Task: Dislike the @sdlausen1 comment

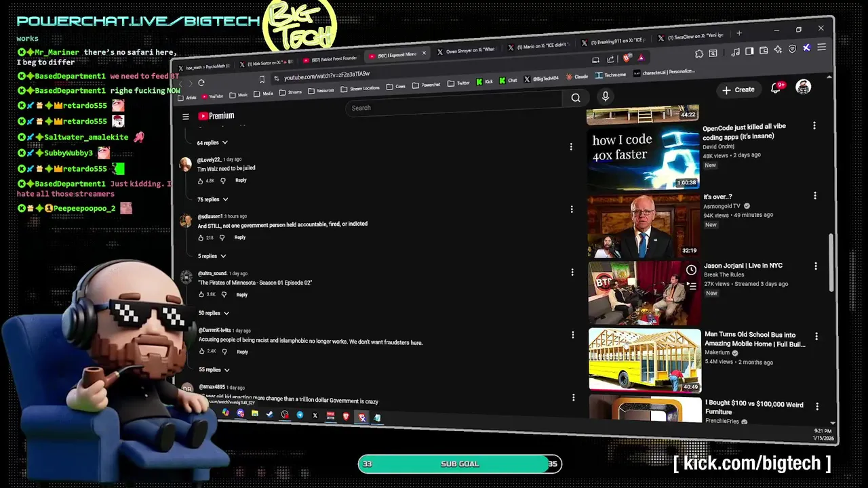Action: point(222,238)
